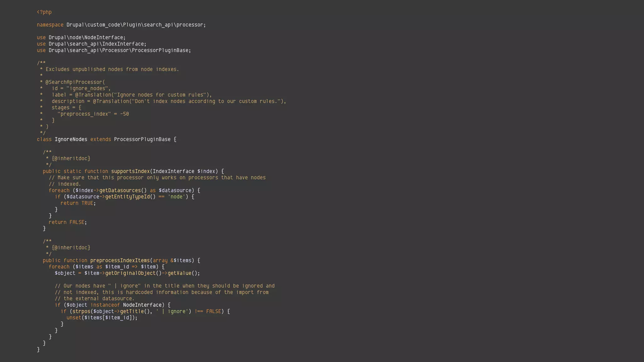Click the id = "ignore_nodes" line
Image resolution: width=644 pixels, height=362 pixels.
tap(81, 89)
